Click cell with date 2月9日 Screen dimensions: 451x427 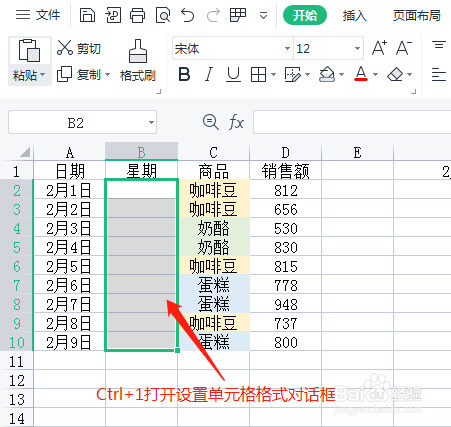(69, 342)
